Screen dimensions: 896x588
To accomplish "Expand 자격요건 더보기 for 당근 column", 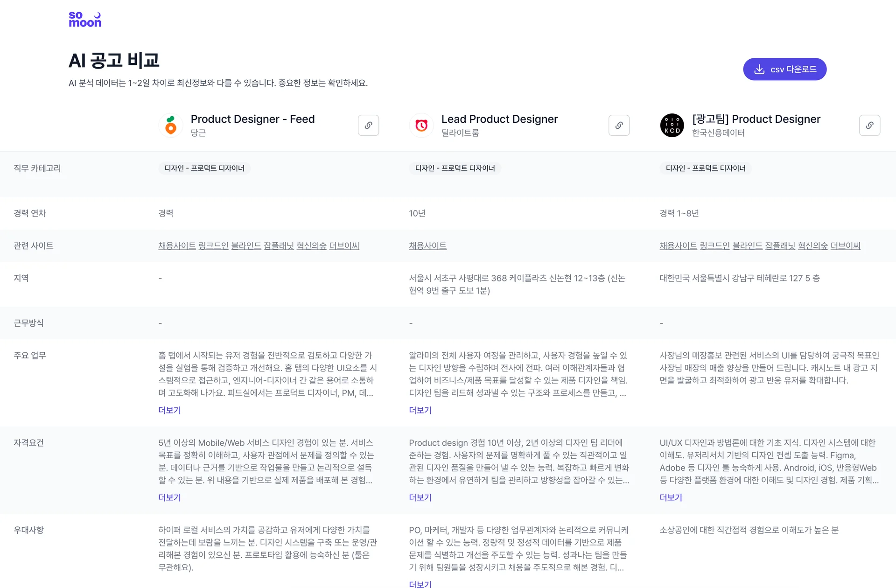I will click(x=169, y=497).
